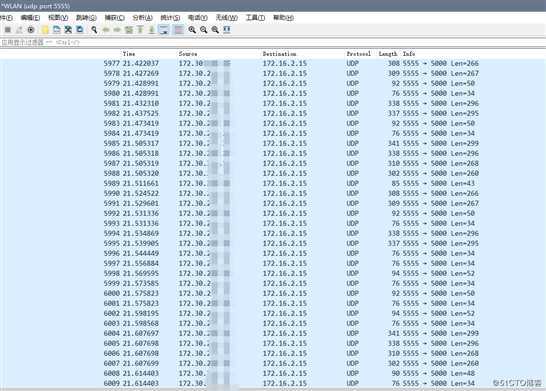
Task: Open the 视图(V) view menu
Action: (x=58, y=17)
